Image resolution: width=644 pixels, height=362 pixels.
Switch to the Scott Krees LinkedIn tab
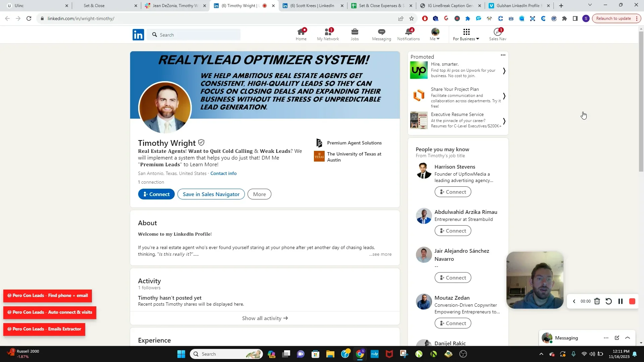312,5
